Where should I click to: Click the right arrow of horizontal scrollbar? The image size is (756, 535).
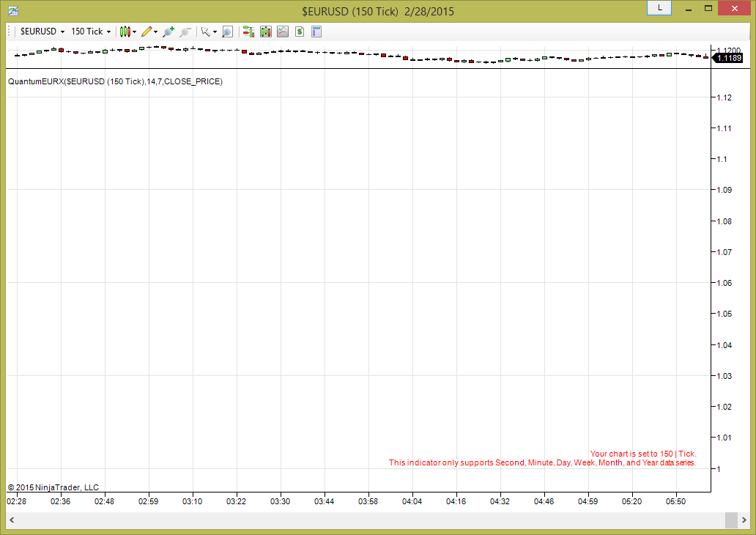point(744,520)
